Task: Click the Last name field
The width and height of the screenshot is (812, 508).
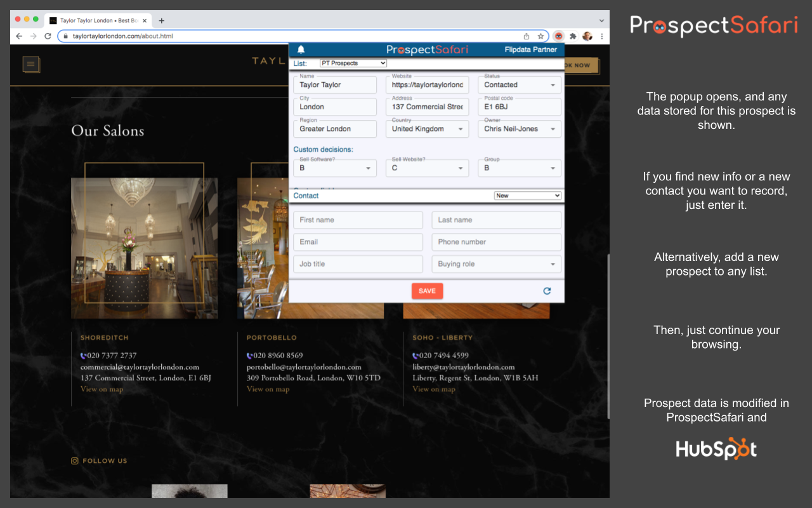Action: pos(496,220)
